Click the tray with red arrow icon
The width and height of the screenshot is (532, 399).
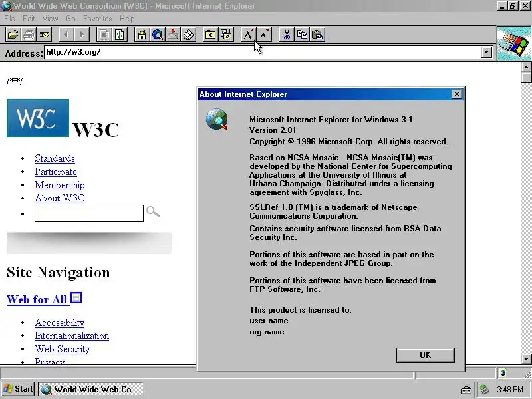click(x=173, y=35)
